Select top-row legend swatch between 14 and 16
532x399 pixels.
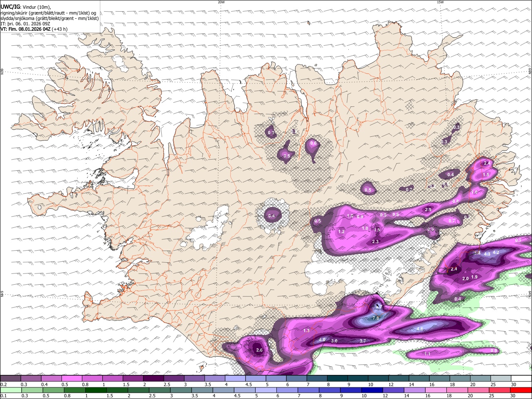(x=419, y=378)
